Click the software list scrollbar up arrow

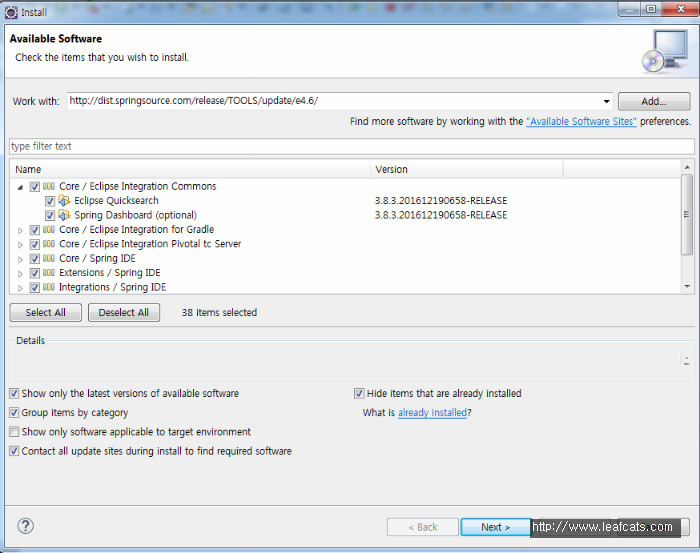tap(687, 167)
